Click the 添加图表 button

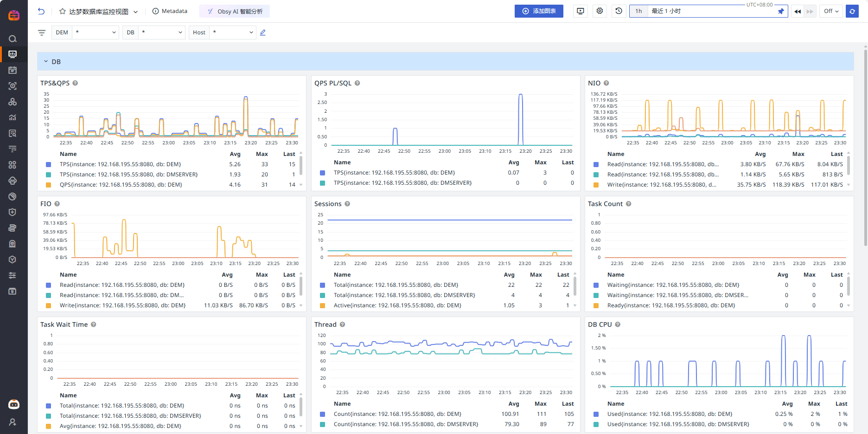click(539, 11)
